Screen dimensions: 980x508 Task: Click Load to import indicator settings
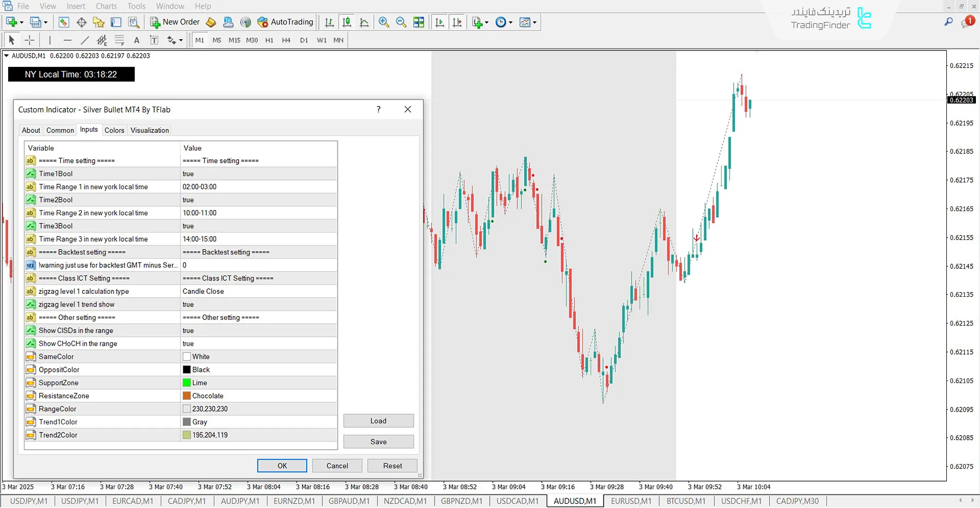[x=378, y=420]
